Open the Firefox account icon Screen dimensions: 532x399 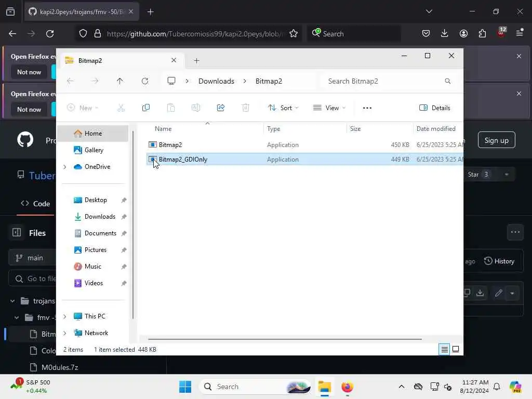[463, 33]
